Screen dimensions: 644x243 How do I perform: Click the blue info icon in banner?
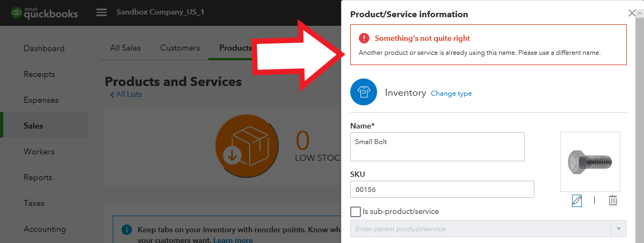pyautogui.click(x=127, y=230)
